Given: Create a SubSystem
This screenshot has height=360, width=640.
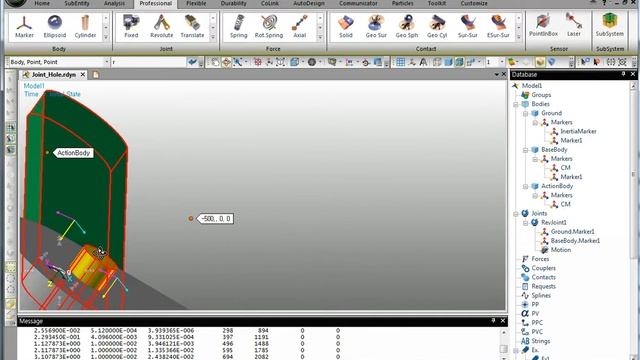Looking at the screenshot, I should (x=609, y=25).
